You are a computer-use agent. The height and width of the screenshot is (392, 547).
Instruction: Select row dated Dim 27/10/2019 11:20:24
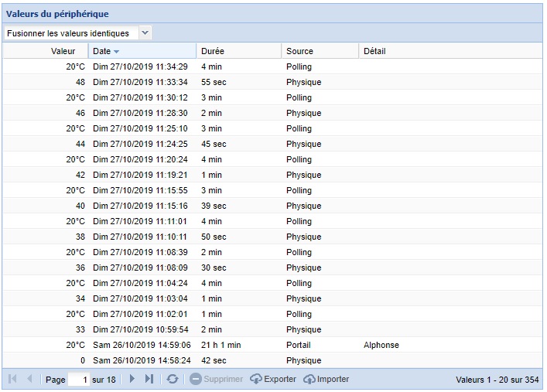(x=272, y=159)
